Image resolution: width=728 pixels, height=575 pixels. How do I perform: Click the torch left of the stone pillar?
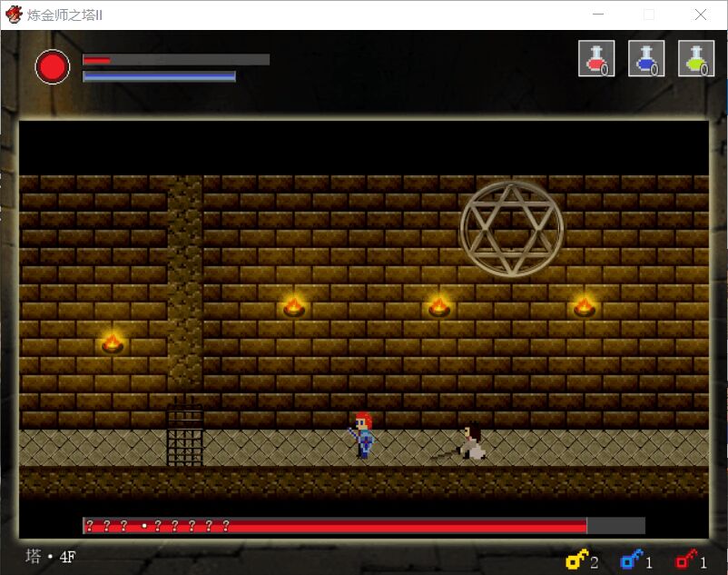[113, 343]
